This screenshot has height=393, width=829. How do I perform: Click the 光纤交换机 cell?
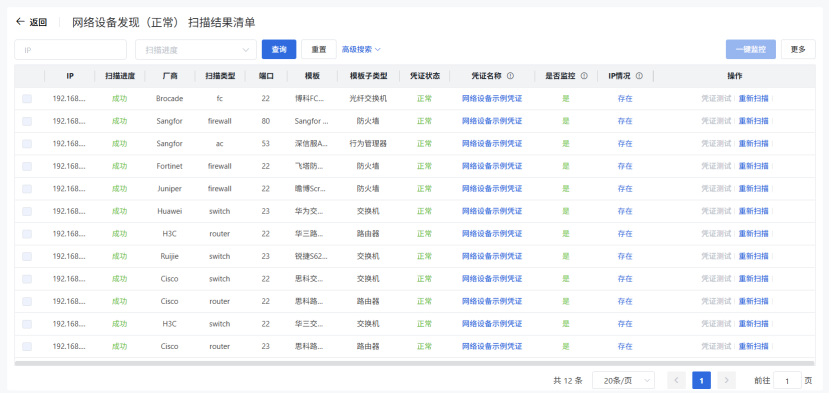(368, 98)
